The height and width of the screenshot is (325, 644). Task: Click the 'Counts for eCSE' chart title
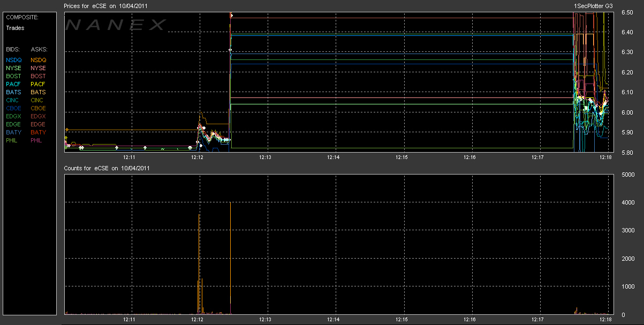pos(106,168)
